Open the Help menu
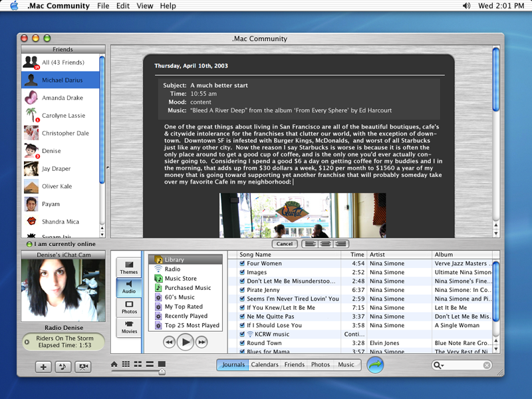 tap(168, 6)
